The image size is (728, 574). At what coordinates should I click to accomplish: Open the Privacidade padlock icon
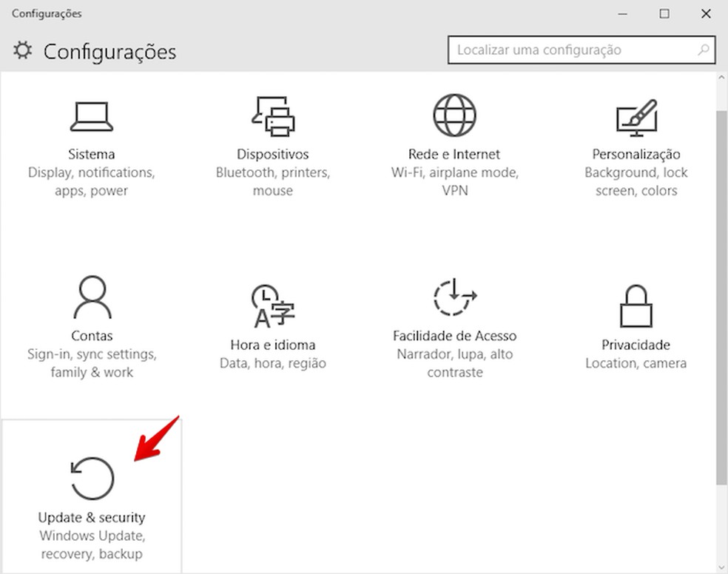tap(636, 306)
